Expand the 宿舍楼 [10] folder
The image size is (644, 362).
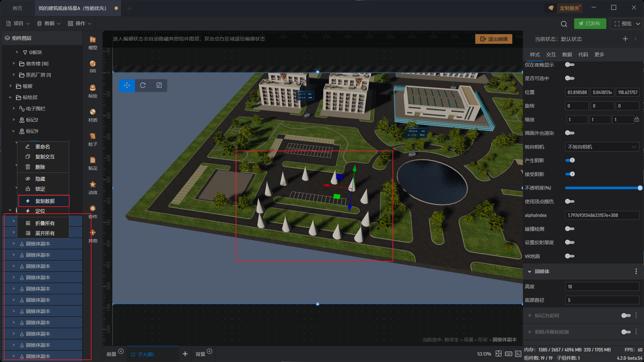click(14, 63)
